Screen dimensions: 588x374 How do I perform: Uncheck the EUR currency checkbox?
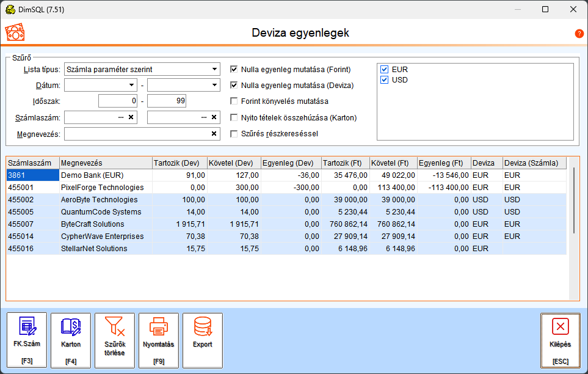[x=385, y=69]
